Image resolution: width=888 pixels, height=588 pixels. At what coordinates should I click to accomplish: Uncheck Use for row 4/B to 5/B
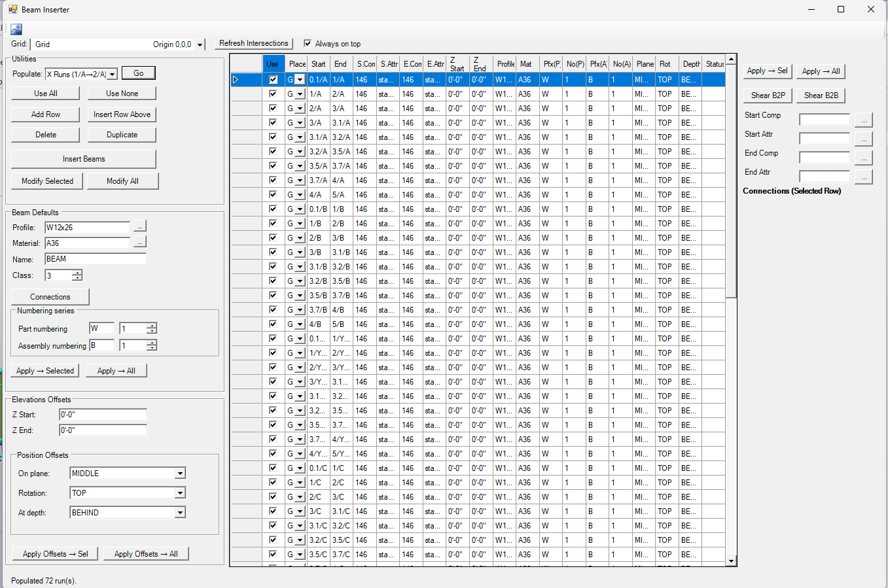[274, 324]
